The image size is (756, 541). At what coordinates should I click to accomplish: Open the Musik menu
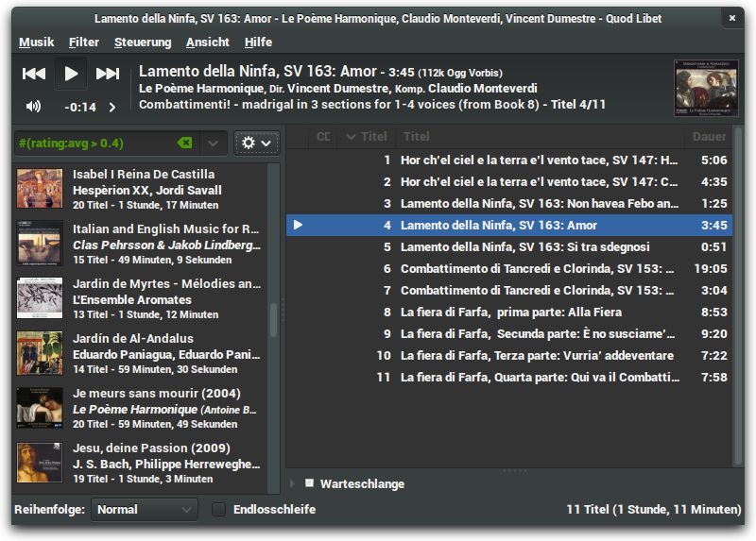37,42
